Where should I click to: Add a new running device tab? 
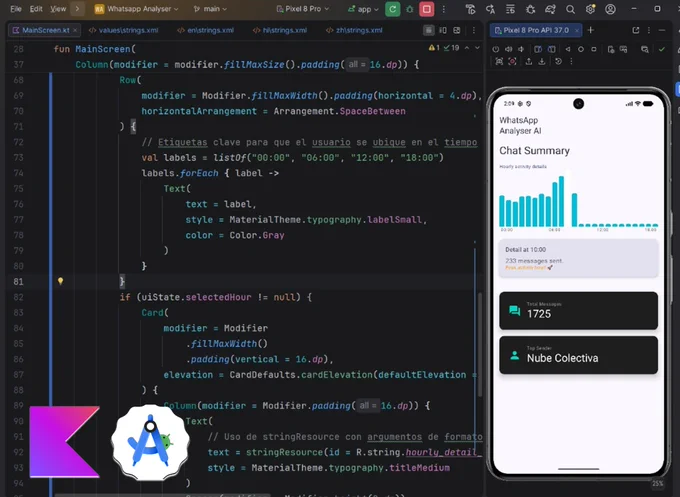coord(591,30)
